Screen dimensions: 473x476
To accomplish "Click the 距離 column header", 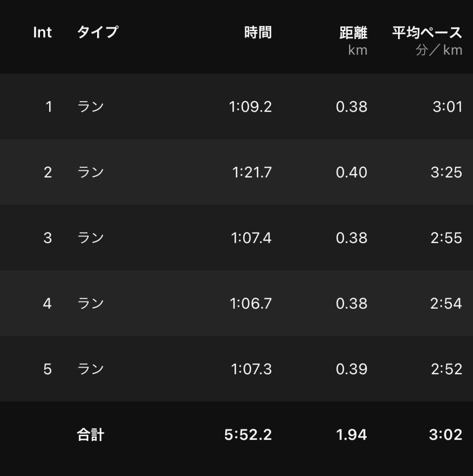I will (353, 33).
